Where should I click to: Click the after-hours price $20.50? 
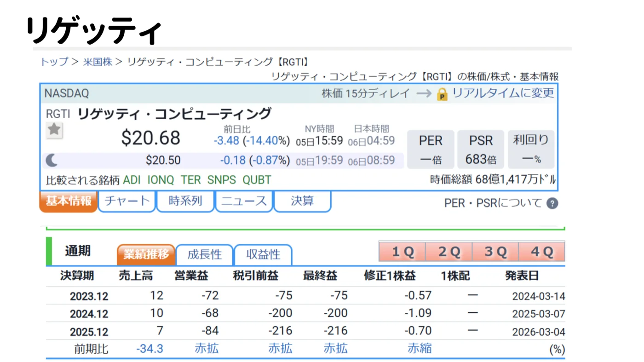tap(163, 161)
